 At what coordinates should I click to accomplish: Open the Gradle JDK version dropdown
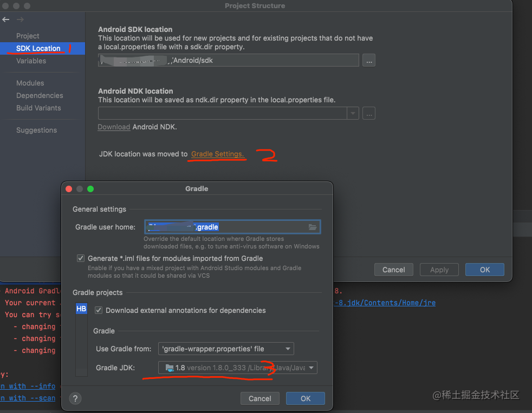237,368
